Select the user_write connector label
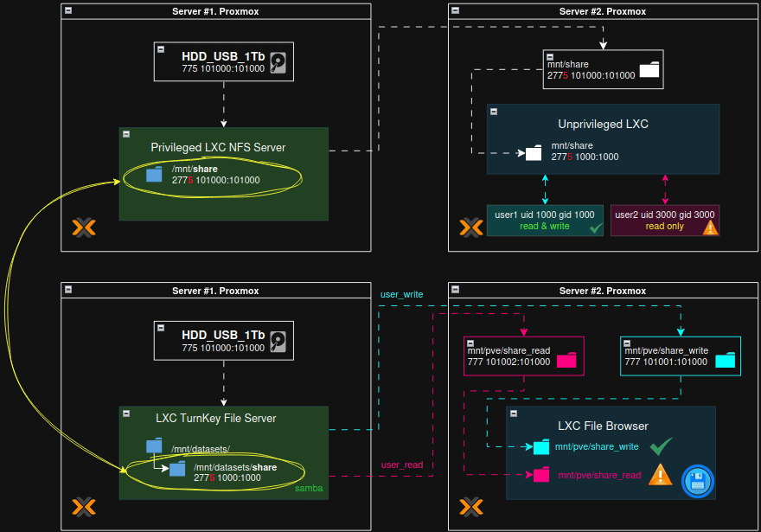 tap(401, 294)
